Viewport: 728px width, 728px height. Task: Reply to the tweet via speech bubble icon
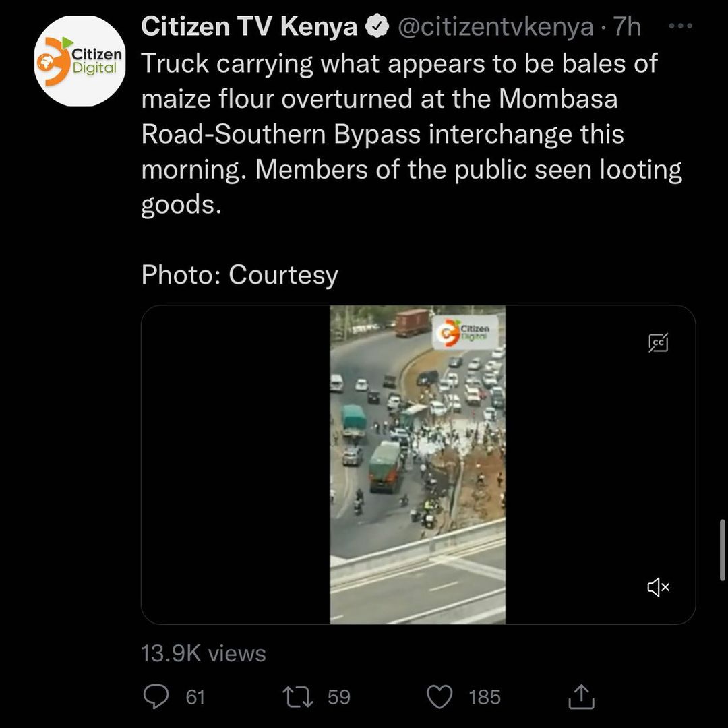coord(157,696)
